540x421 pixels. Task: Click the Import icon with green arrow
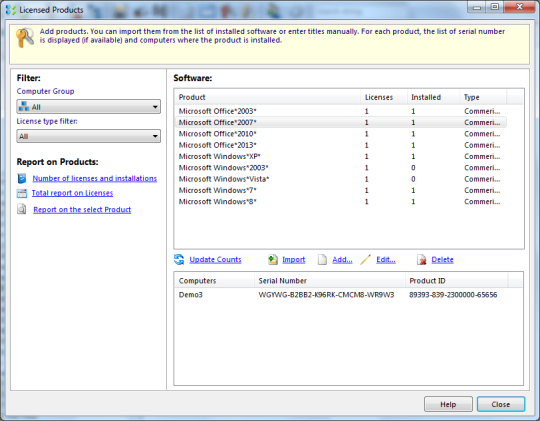[x=273, y=259]
